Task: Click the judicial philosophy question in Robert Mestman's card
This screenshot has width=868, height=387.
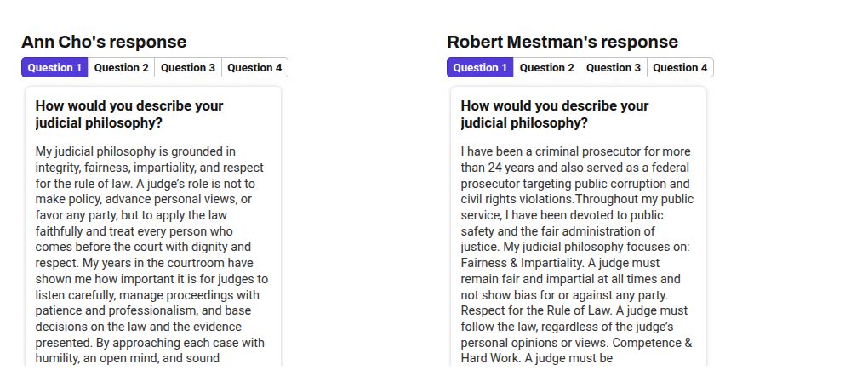Action: click(x=555, y=114)
